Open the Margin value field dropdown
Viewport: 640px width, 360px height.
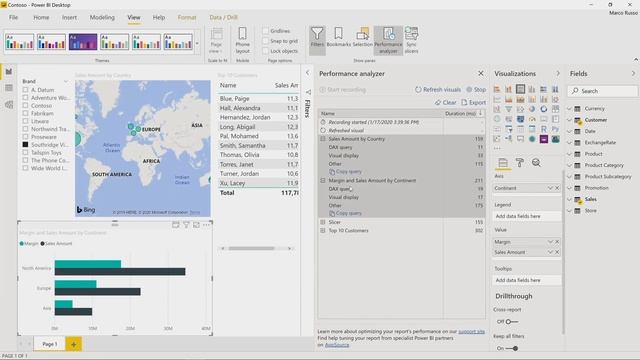pos(550,242)
